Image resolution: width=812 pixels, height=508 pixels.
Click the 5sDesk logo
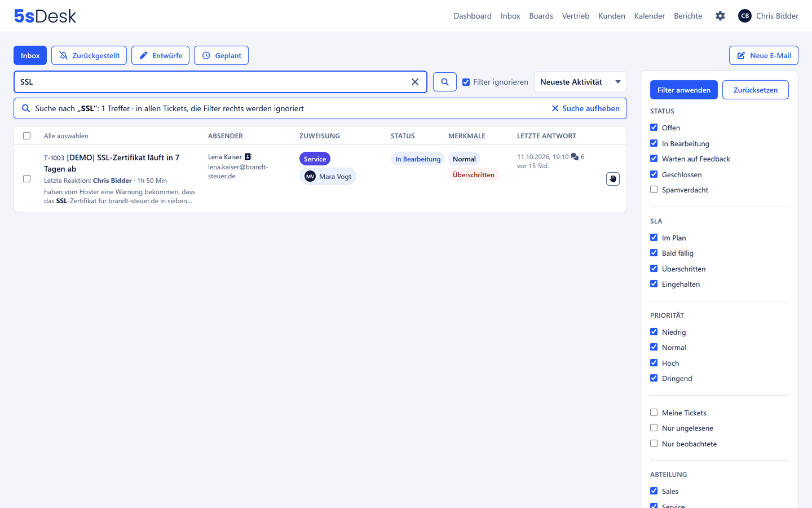click(45, 16)
